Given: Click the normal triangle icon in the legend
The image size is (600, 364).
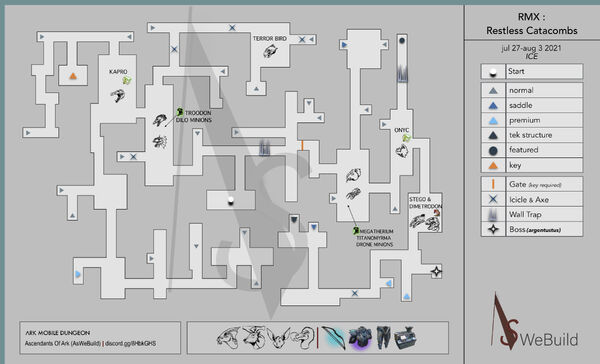Looking at the screenshot, I should pos(493,91).
